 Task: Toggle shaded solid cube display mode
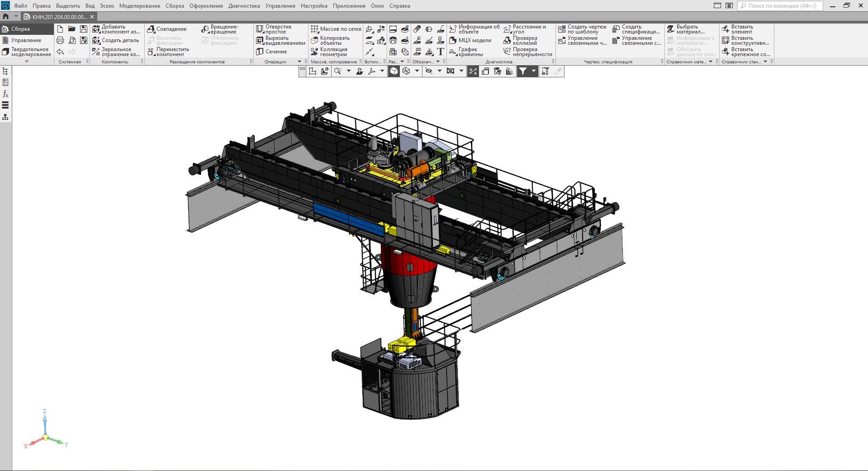coord(394,71)
